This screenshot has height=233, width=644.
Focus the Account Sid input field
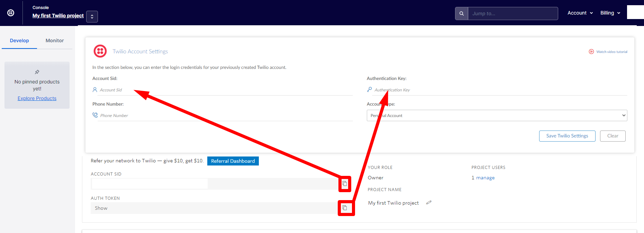coord(226,90)
